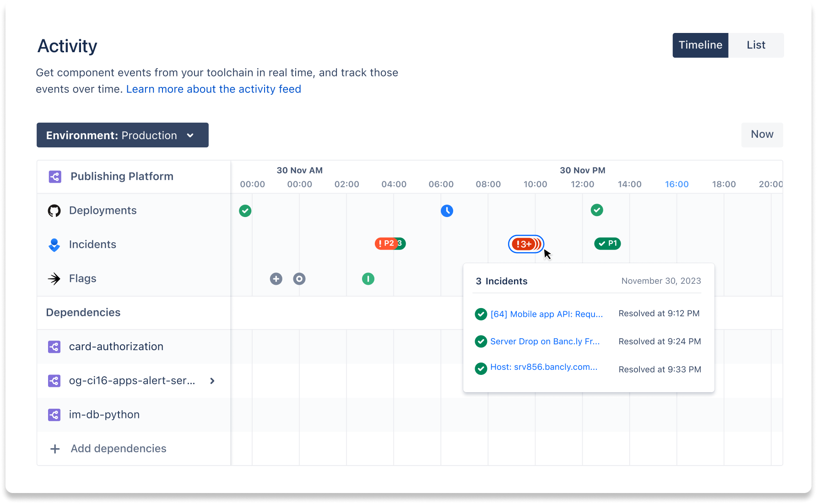Click the 3+ incident cluster bubble
The height and width of the screenshot is (504, 817).
point(525,244)
